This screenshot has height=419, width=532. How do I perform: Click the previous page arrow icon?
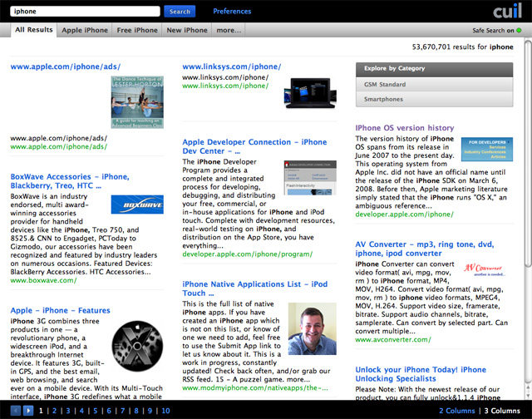point(16,411)
